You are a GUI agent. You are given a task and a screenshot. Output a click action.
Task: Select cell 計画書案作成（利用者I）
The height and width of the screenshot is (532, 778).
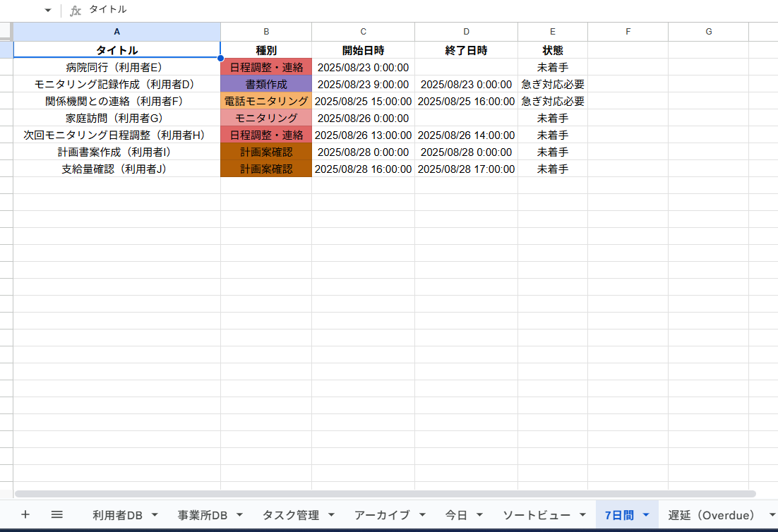(116, 152)
